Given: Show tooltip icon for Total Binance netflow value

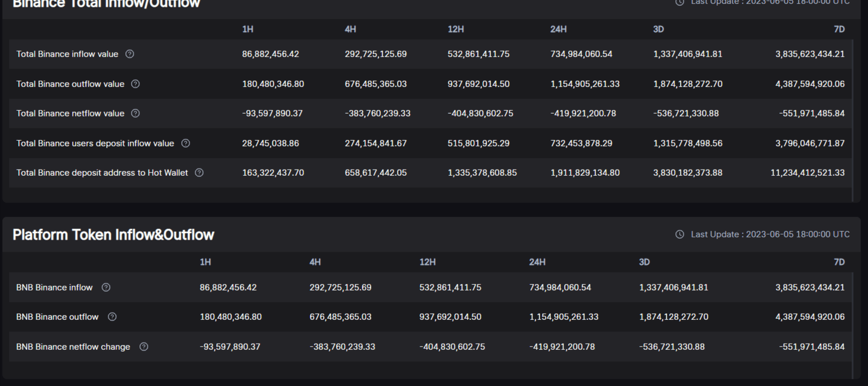Looking at the screenshot, I should pyautogui.click(x=136, y=113).
